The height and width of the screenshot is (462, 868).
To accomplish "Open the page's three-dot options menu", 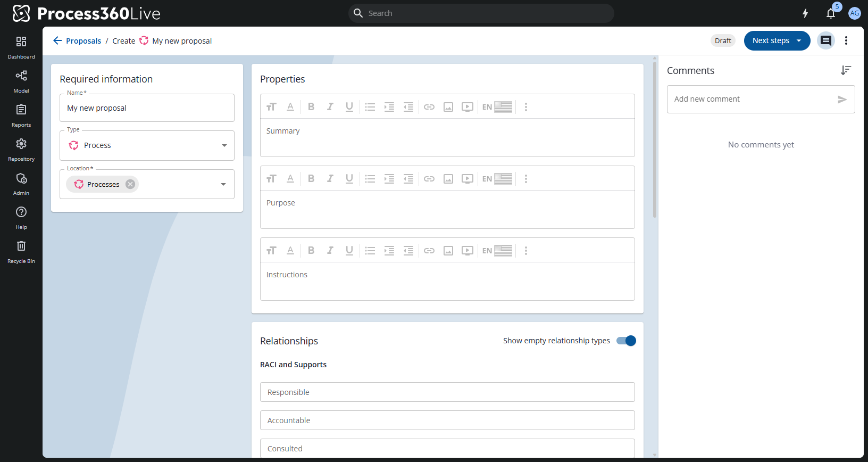I will tap(846, 41).
